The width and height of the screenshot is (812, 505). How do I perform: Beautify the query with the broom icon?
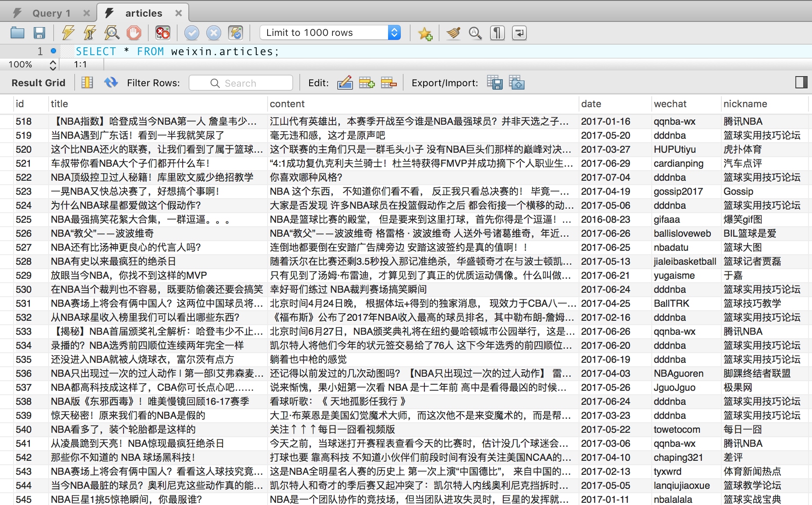tap(453, 33)
